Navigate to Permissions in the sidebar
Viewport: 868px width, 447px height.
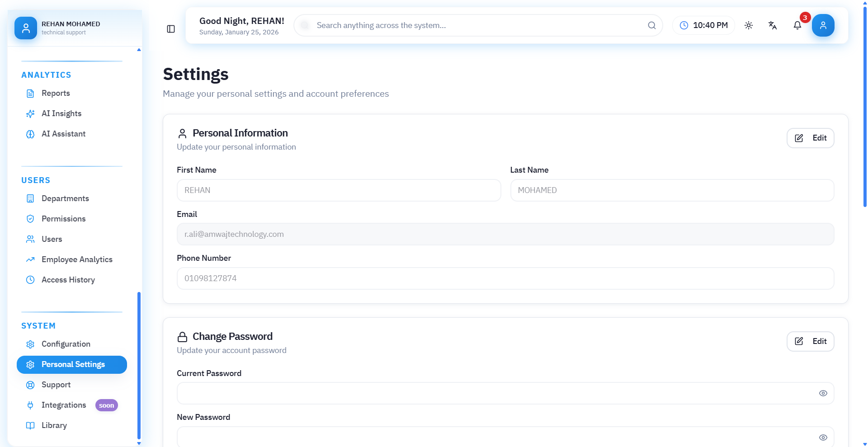tap(63, 219)
